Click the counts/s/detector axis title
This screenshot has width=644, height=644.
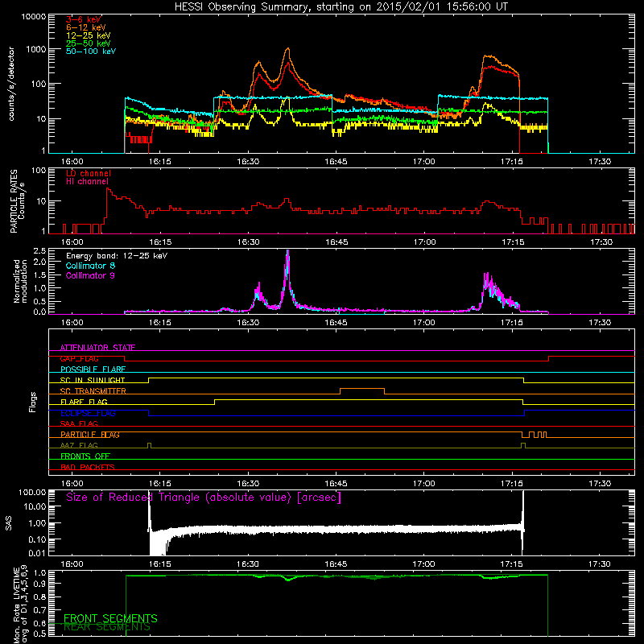pyautogui.click(x=11, y=84)
